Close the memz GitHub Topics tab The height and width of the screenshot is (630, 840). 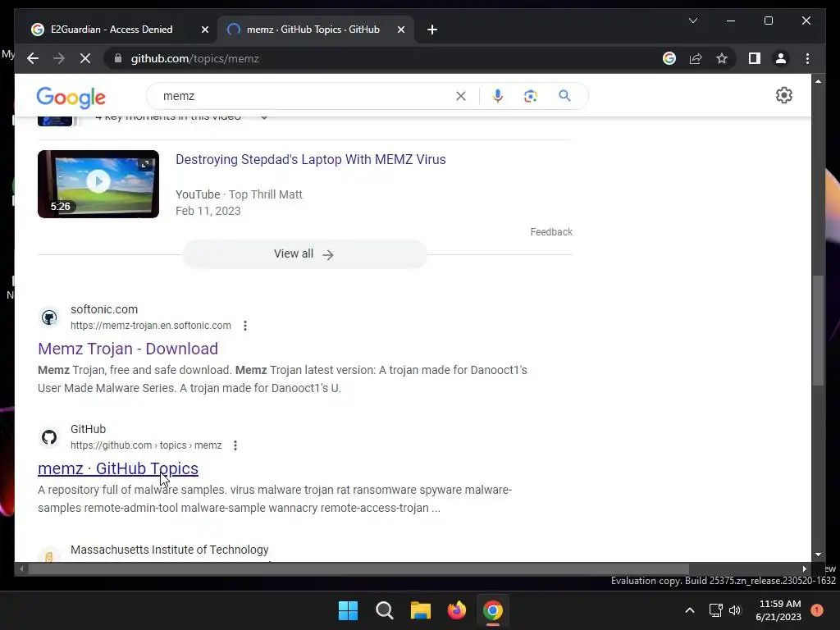(x=400, y=30)
